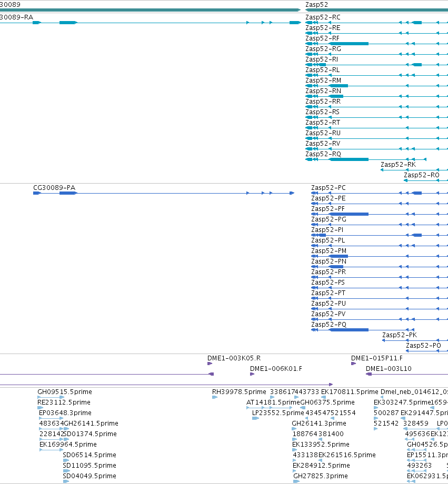Click the thick coding block of Zasp52-PQ
This screenshot has width=448, height=484.
tap(349, 330)
